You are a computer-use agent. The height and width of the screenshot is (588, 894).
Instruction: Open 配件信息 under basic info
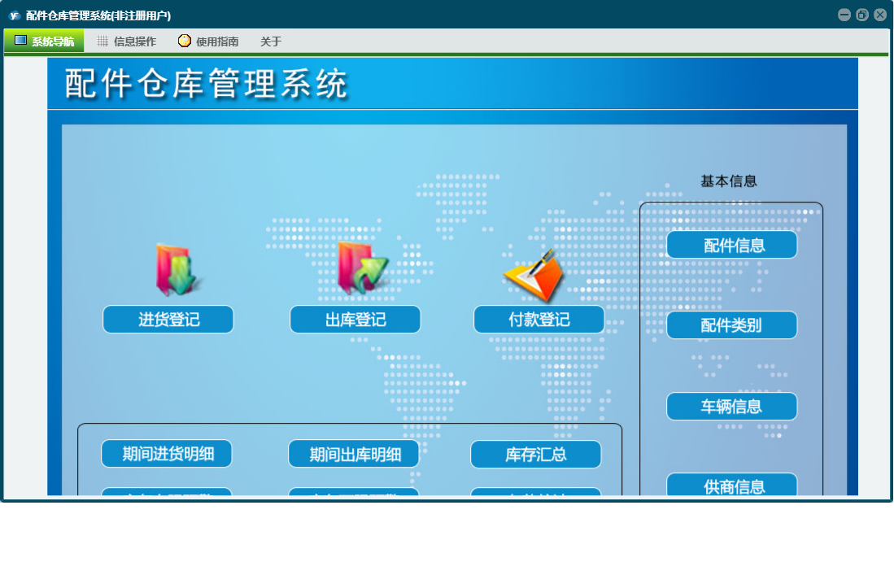point(731,245)
